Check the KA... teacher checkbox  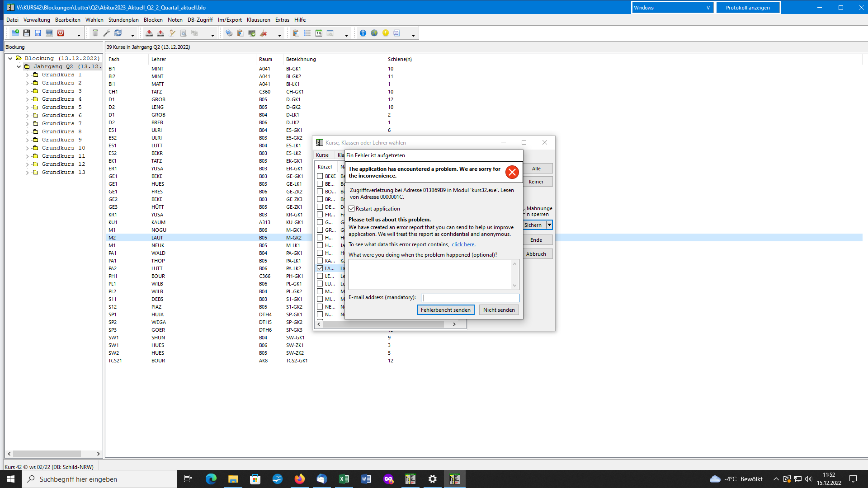[x=320, y=261]
